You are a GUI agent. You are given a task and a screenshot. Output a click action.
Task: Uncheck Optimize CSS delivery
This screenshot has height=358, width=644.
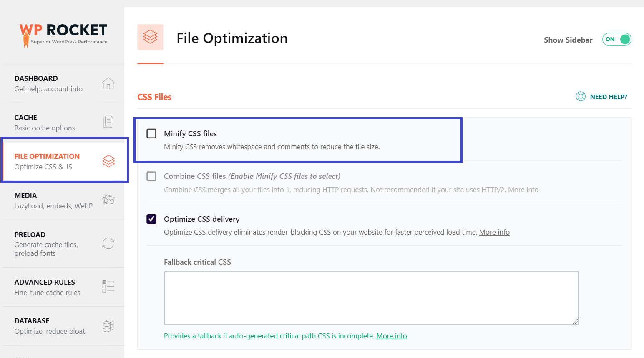point(151,219)
